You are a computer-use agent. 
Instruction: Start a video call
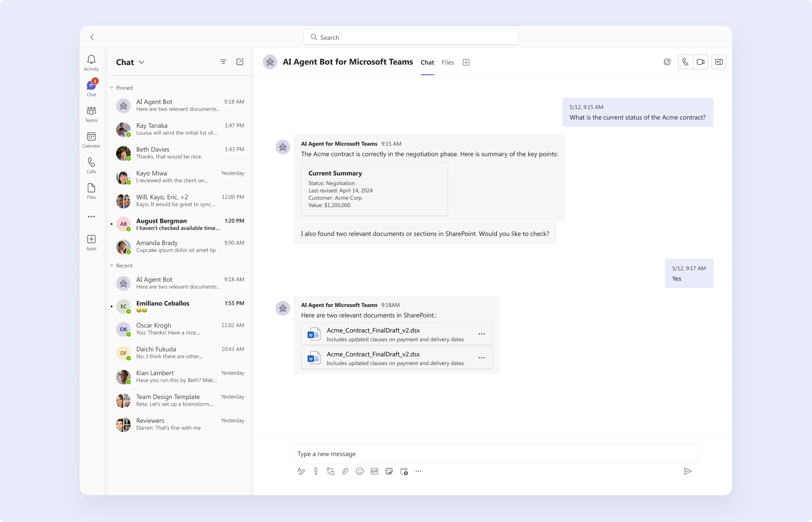700,62
